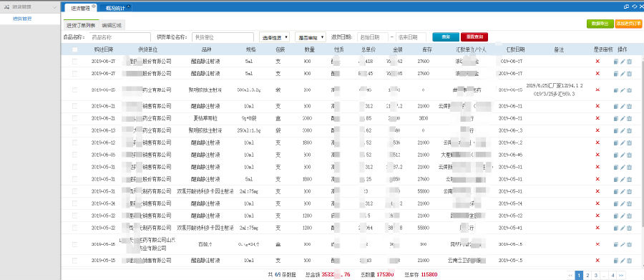644x280 pixels.
Task: Click the red 重置查询 button
Action: [x=474, y=37]
